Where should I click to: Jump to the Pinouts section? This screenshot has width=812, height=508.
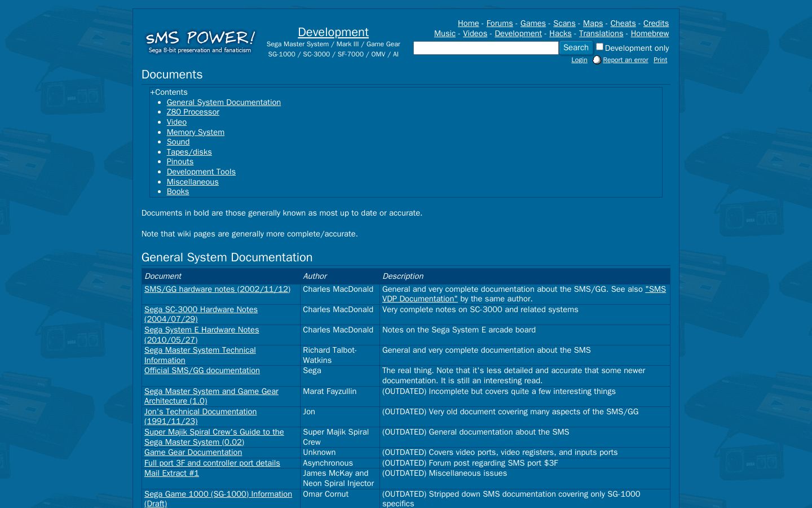(x=180, y=161)
